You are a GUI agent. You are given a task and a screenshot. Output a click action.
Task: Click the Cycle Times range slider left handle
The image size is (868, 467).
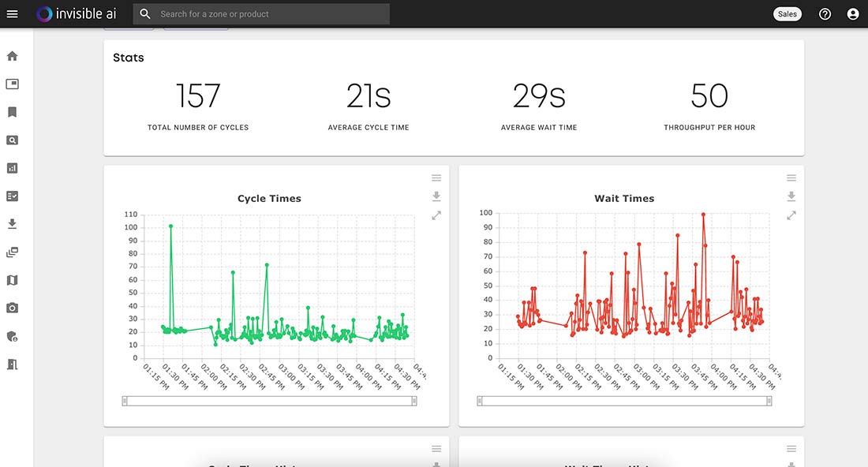(125, 402)
